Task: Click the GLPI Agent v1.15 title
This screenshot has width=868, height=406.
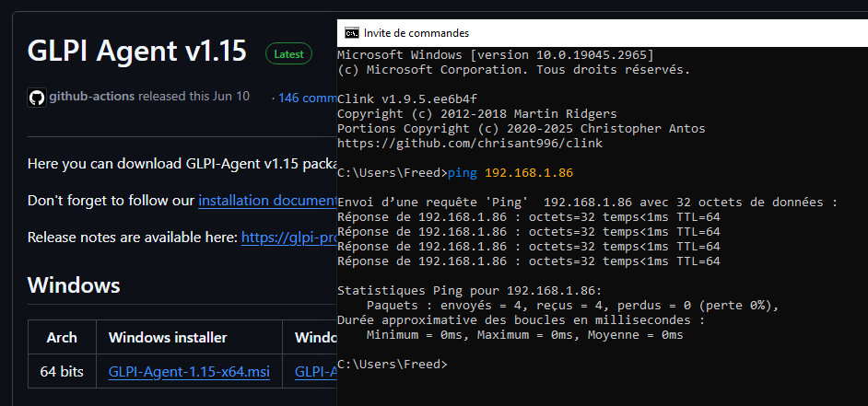Action: 137,51
